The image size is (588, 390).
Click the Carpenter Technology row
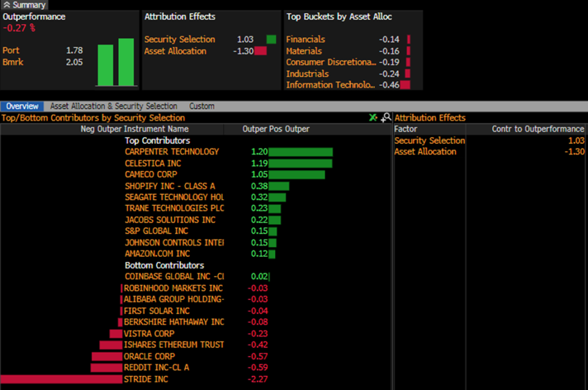click(x=172, y=152)
